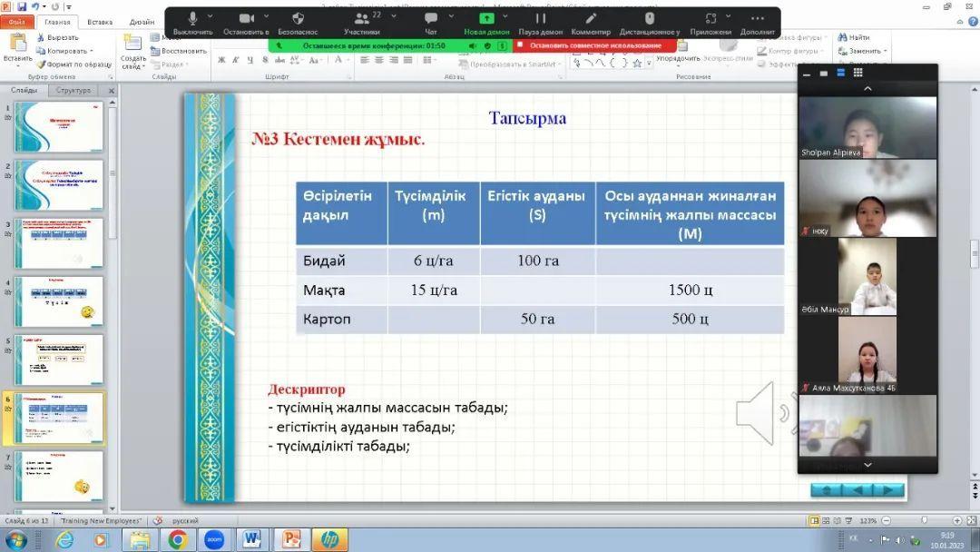Justify text in paragraph group
Screen dimensions: 980x552
408,60
